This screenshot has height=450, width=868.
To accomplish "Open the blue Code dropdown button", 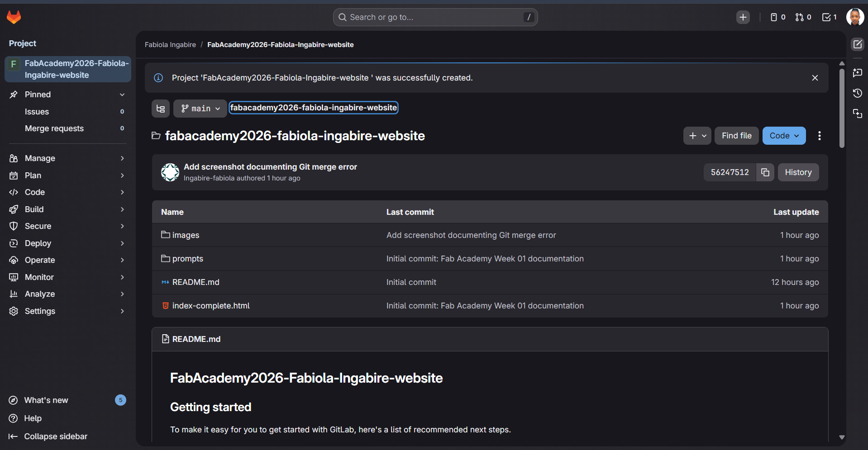I will point(784,136).
